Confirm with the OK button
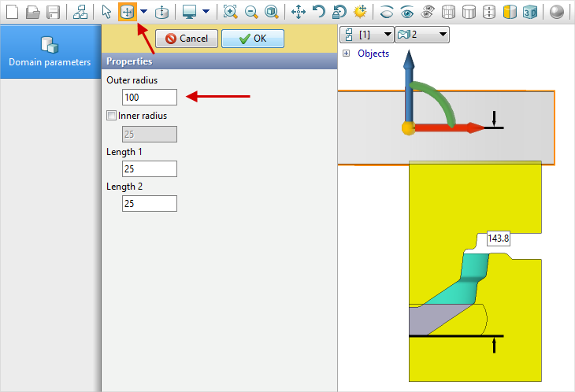The image size is (575, 392). [253, 39]
